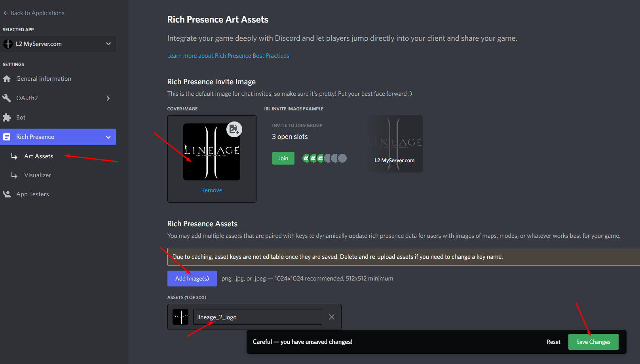
Task: Open the OAuth2 settings page
Action: [27, 98]
